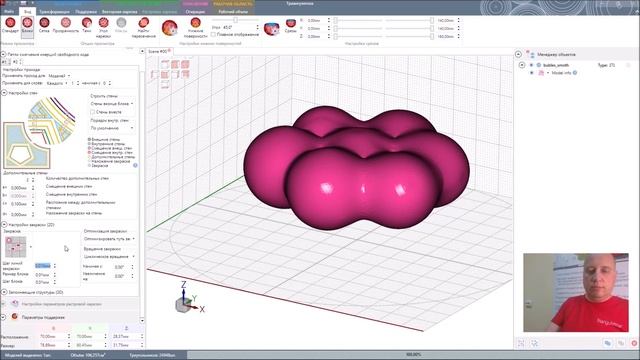
Task: Click the red icon at bottom-right corner
Action: (x=634, y=343)
